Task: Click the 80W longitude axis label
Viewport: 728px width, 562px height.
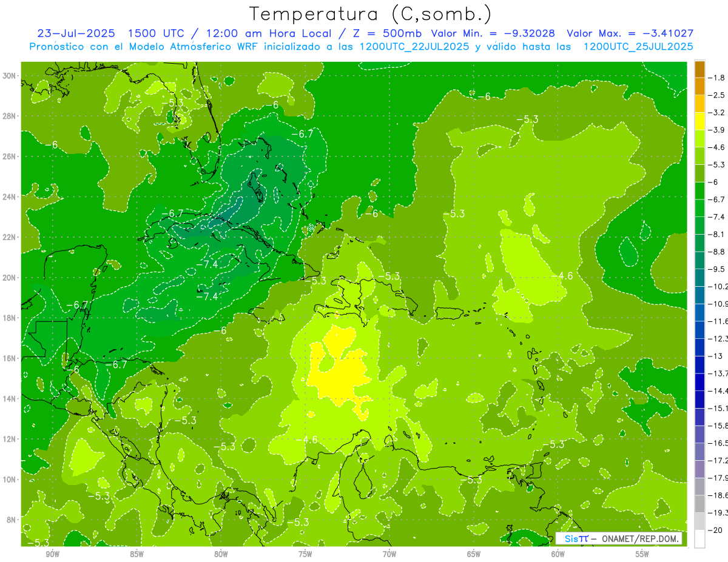Action: 221,554
